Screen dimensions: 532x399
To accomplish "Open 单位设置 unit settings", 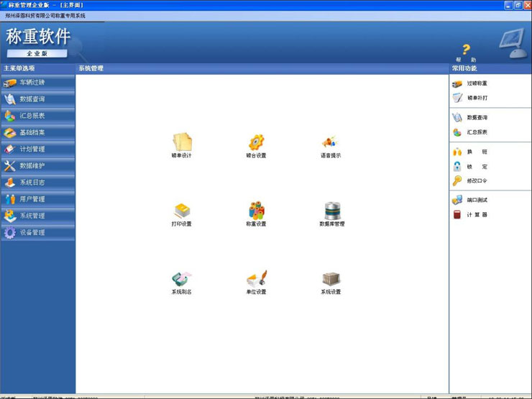I will pyautogui.click(x=256, y=283).
